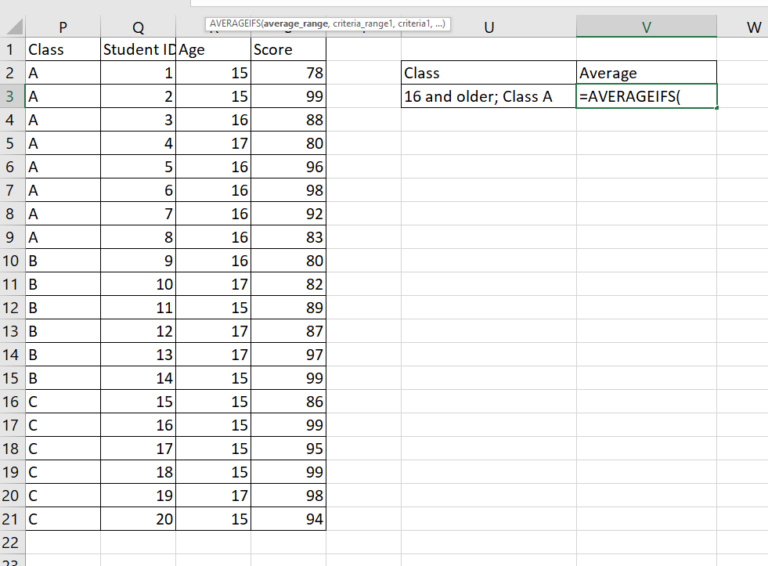
Task: Select the column U header
Action: (x=488, y=27)
